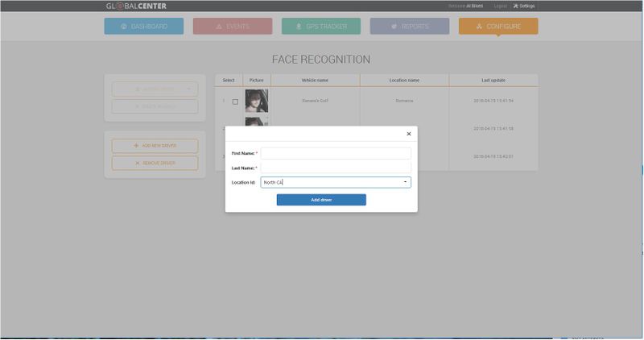644x340 pixels.
Task: Click the X icon on Remove Driver
Action: click(137, 163)
